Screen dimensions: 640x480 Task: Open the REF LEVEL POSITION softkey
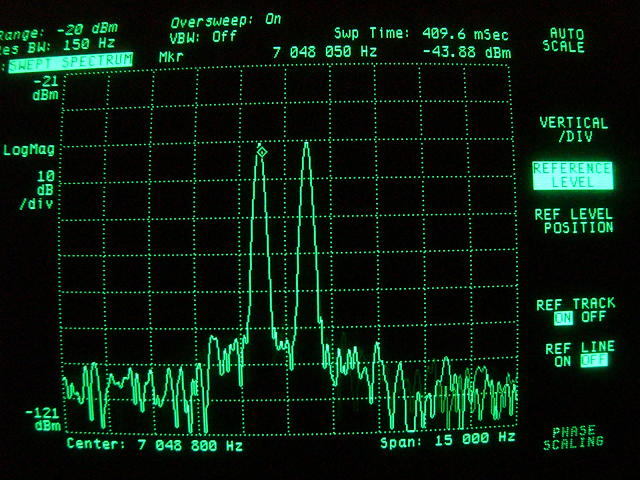573,221
